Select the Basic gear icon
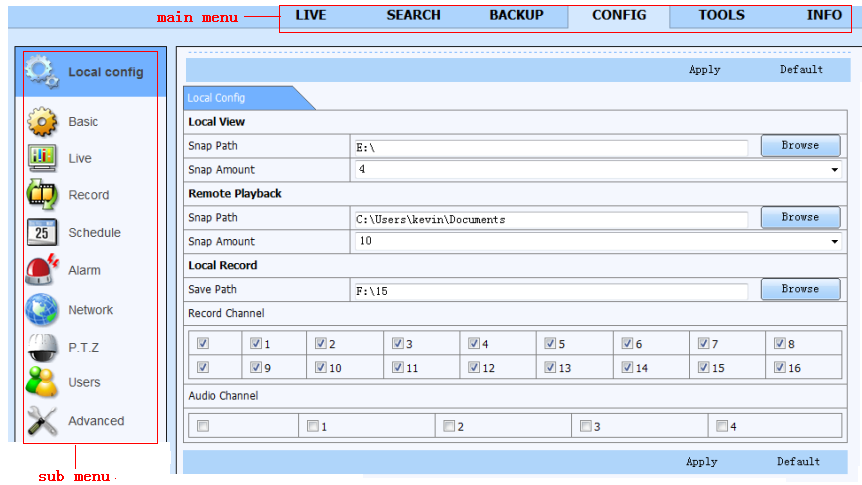The width and height of the screenshot is (862, 485). click(42, 122)
